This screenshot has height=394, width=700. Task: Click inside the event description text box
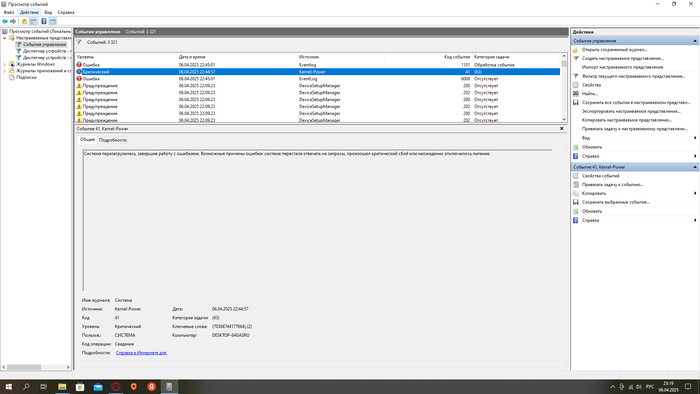[317, 221]
